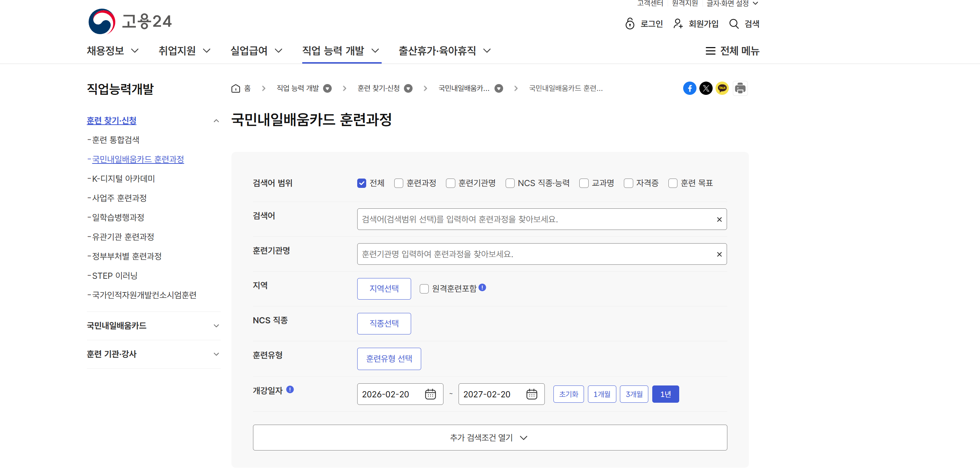
Task: Open end date calendar picker icon
Action: [532, 394]
